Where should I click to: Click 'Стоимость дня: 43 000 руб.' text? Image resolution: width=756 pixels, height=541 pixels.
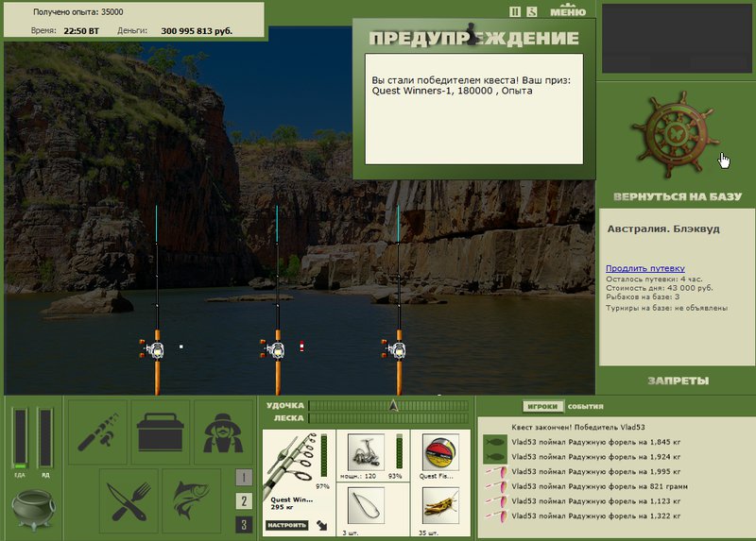tap(660, 288)
